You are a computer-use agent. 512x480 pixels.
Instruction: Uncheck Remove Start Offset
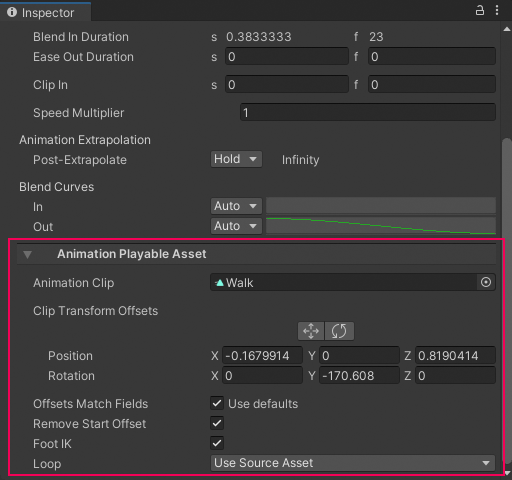click(x=217, y=423)
